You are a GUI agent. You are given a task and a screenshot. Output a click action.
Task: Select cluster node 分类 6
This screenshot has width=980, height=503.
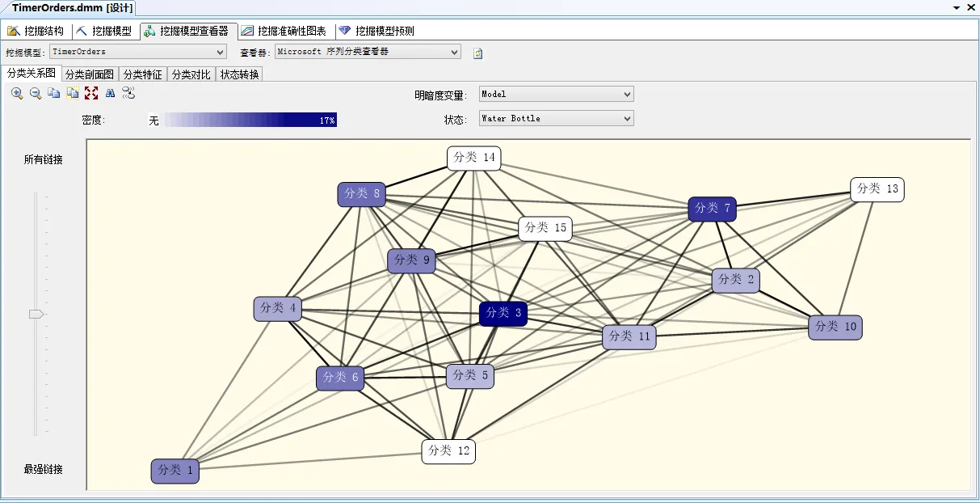tap(340, 378)
